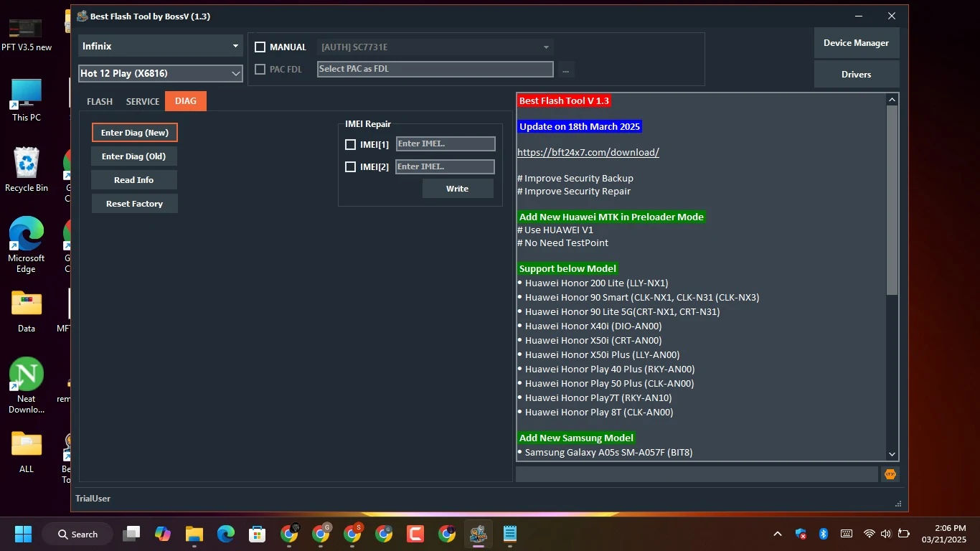This screenshot has height=551, width=980.
Task: Click Enter Diag (New) button
Action: (135, 133)
